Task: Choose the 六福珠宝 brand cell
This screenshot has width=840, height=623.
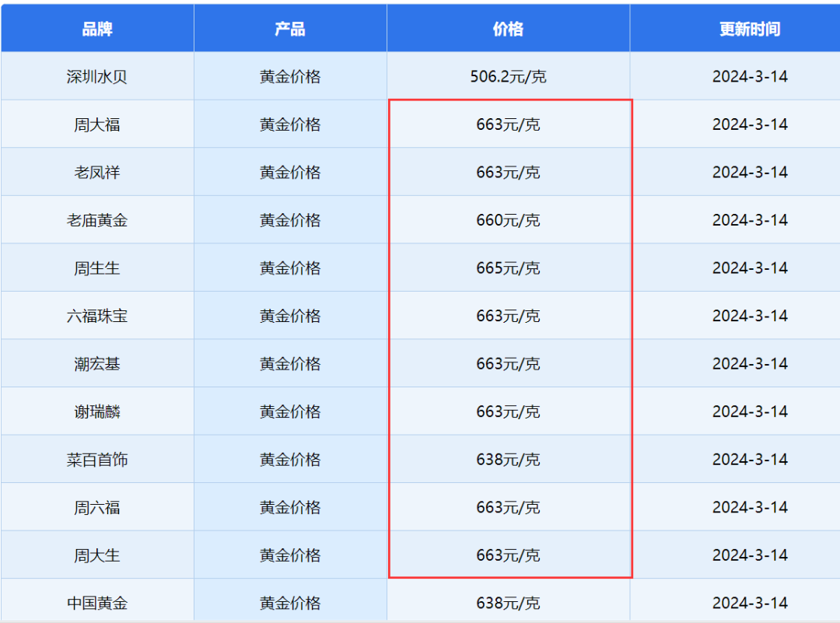Action: pos(97,317)
